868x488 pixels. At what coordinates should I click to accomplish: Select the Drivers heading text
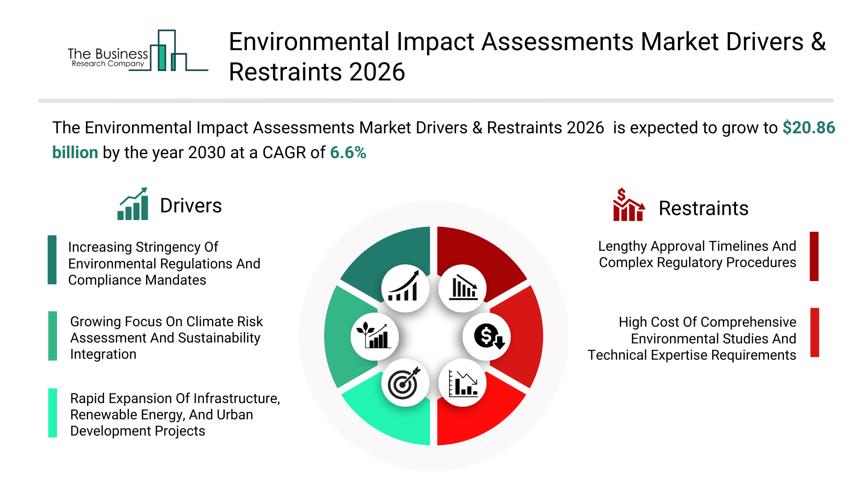click(191, 206)
